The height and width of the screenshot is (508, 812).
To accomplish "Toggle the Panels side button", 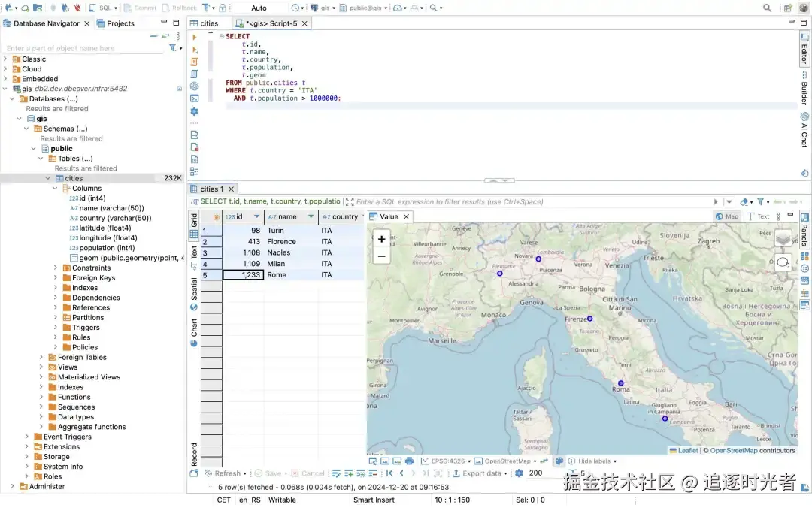I will 804,229.
